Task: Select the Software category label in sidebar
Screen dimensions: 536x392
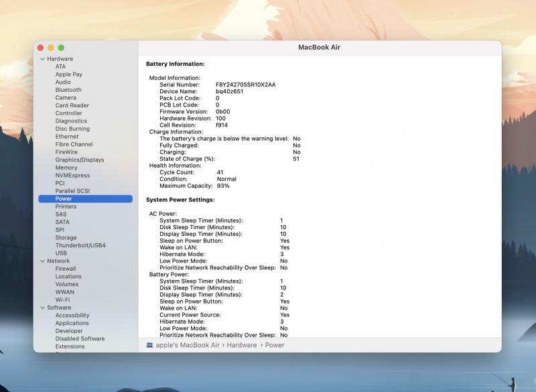Action: (59, 308)
